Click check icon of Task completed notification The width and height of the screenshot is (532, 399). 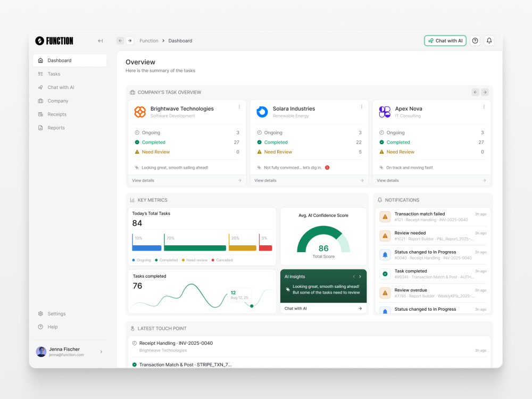click(385, 274)
